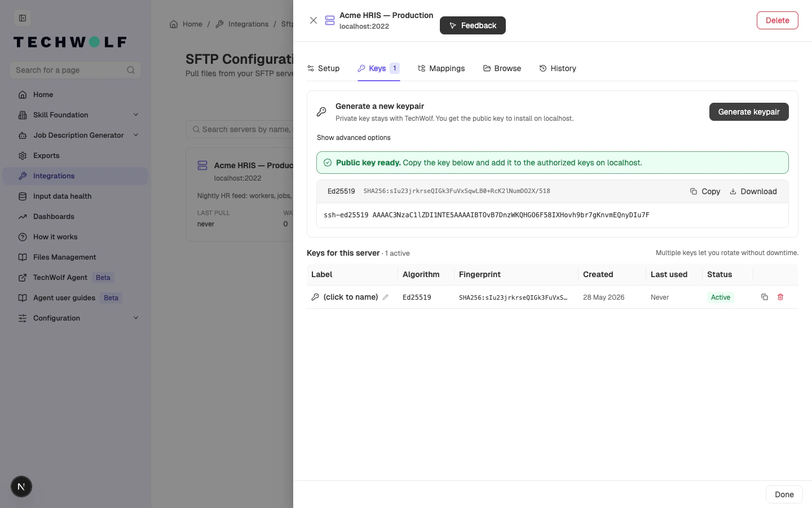Show advanced options

tap(354, 138)
